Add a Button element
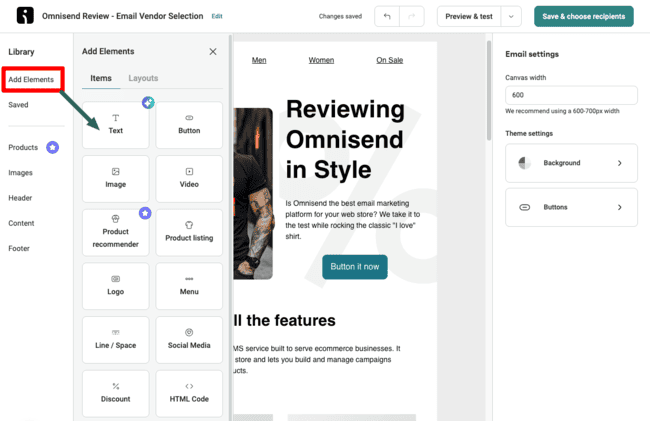 coord(189,125)
